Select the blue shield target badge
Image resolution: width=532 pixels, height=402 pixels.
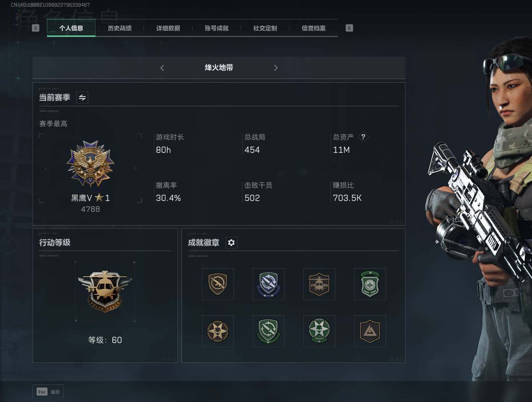(269, 284)
